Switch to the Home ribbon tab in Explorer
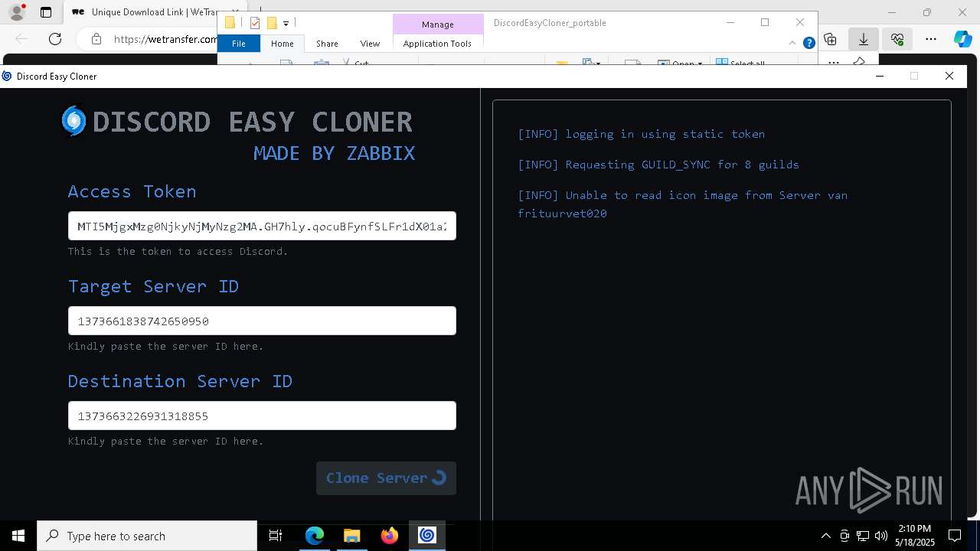The width and height of the screenshot is (980, 551). (283, 44)
